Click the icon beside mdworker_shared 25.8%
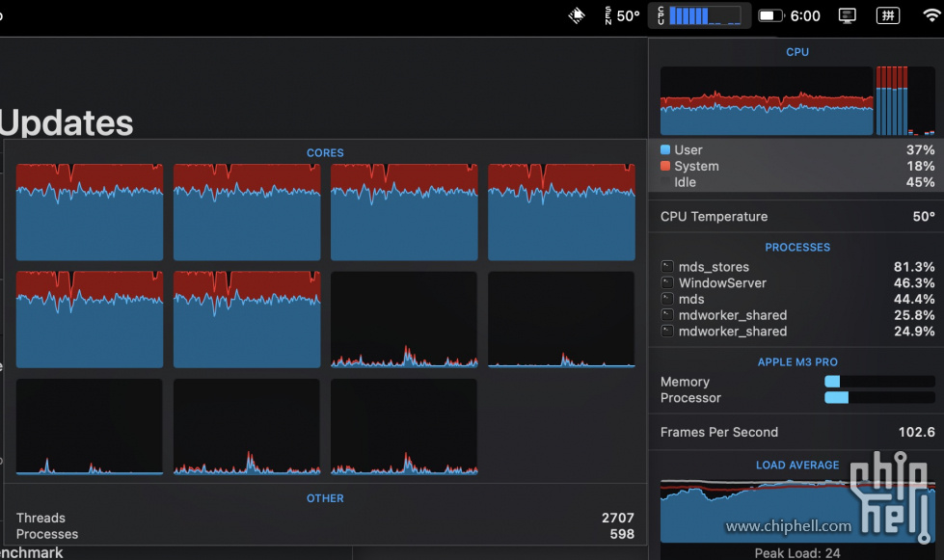The height and width of the screenshot is (560, 944). (667, 314)
